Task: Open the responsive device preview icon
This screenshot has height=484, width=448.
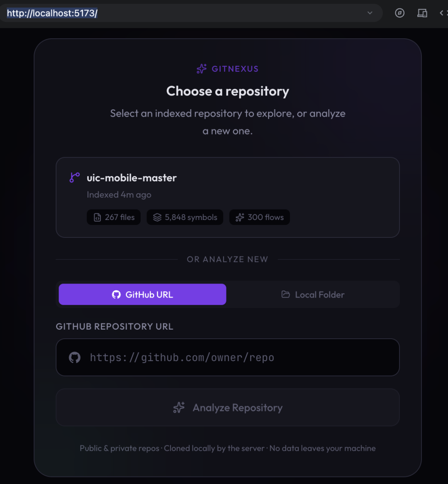Action: coord(422,13)
